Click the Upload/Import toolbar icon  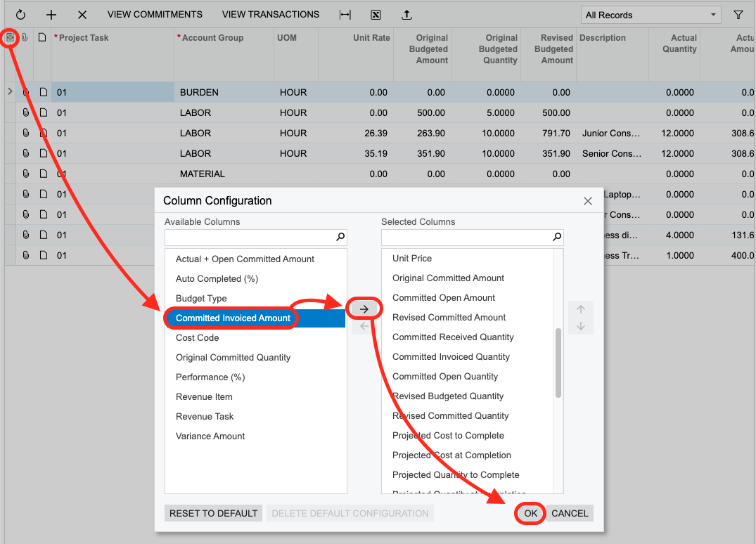tap(406, 14)
